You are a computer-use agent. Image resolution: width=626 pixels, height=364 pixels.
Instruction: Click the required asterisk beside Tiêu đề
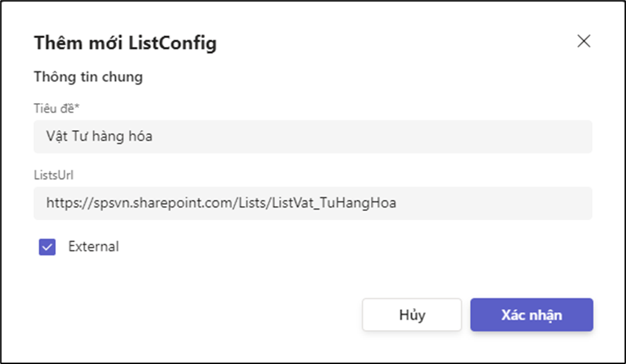(79, 107)
